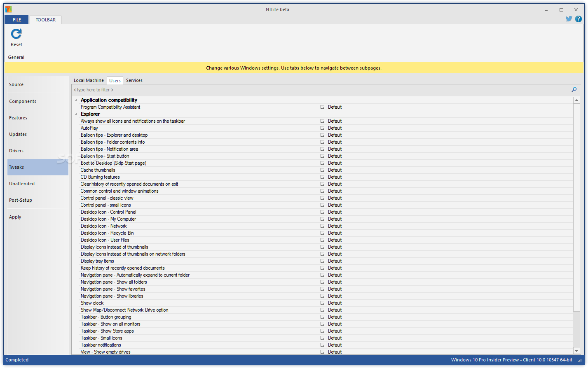Click Default value for Desktop icon - Network
Screen dimensions: 588x368
coord(335,226)
